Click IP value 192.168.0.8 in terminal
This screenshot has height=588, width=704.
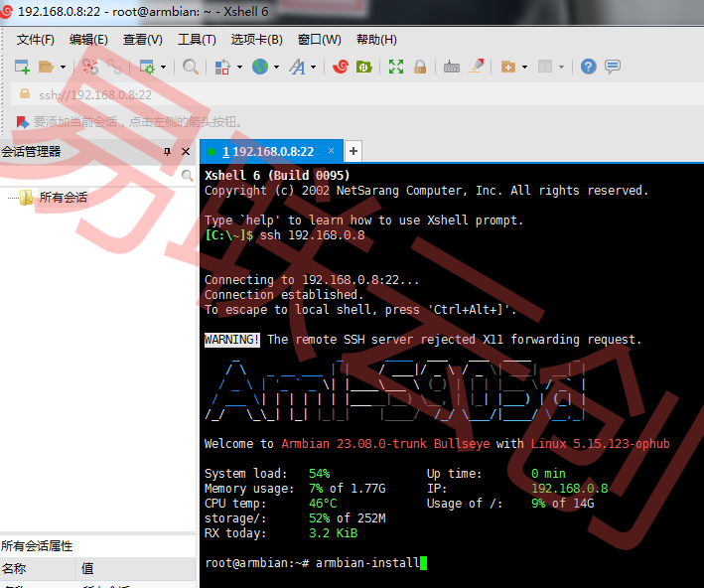570,489
